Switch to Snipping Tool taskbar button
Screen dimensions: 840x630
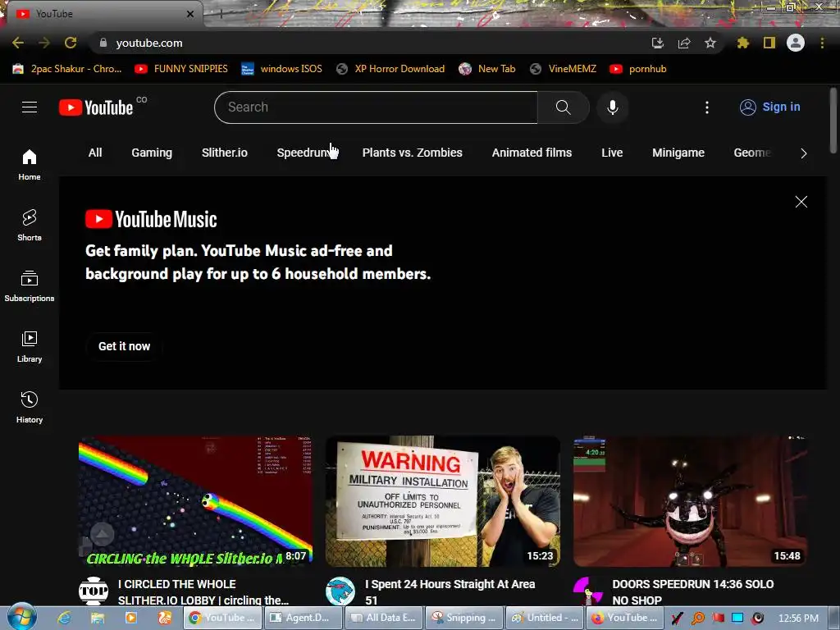click(x=464, y=618)
